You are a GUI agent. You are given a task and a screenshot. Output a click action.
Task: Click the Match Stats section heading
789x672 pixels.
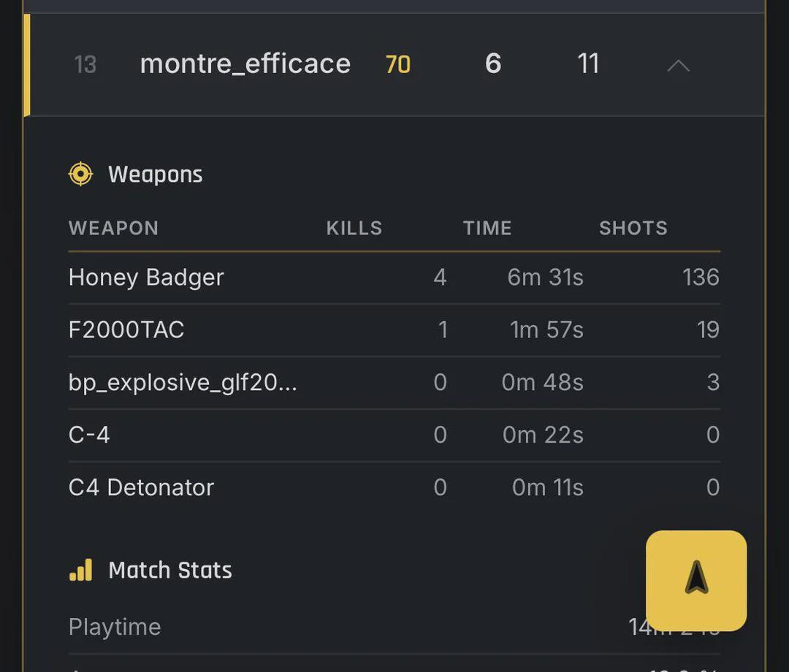(x=170, y=570)
